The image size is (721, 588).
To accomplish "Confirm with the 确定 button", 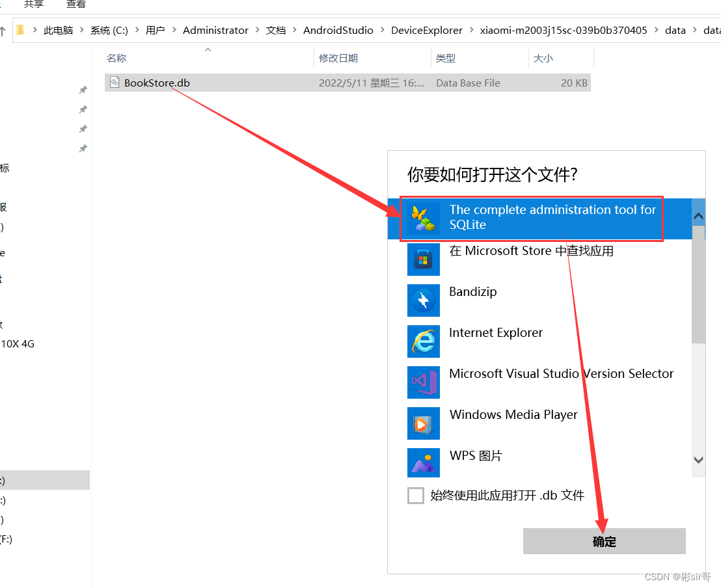I will click(605, 541).
